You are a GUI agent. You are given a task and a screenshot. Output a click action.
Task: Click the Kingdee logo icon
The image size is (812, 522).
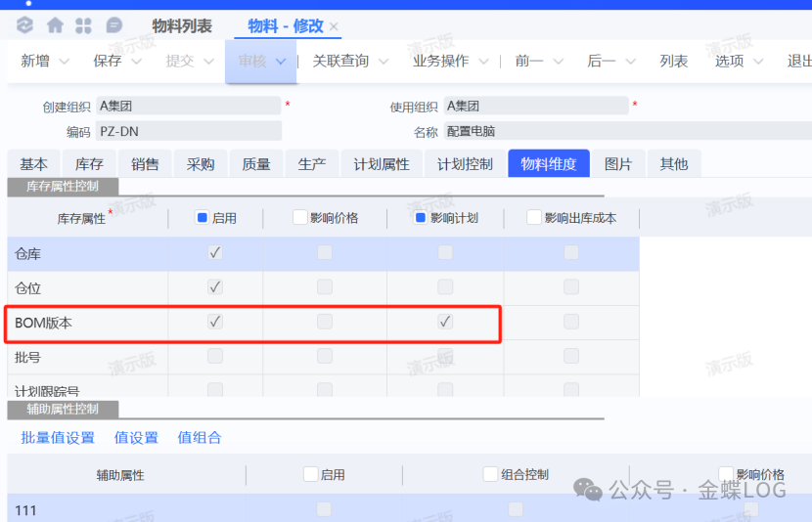25,25
